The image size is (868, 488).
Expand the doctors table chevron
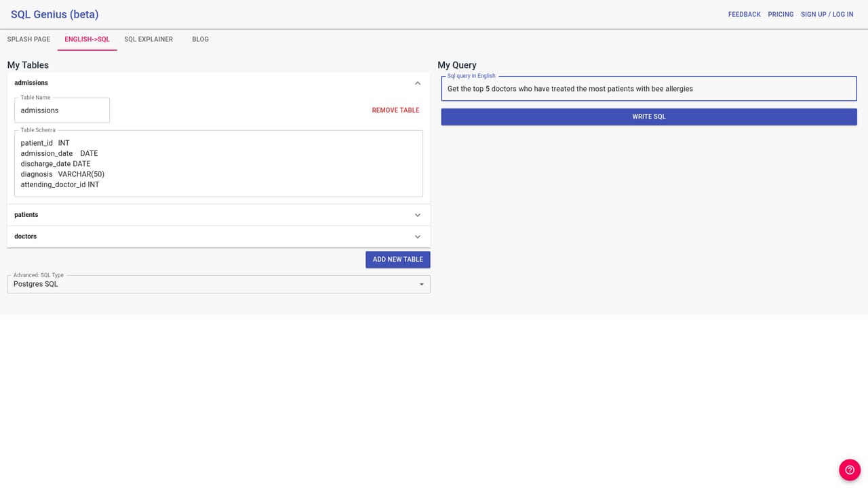click(418, 237)
